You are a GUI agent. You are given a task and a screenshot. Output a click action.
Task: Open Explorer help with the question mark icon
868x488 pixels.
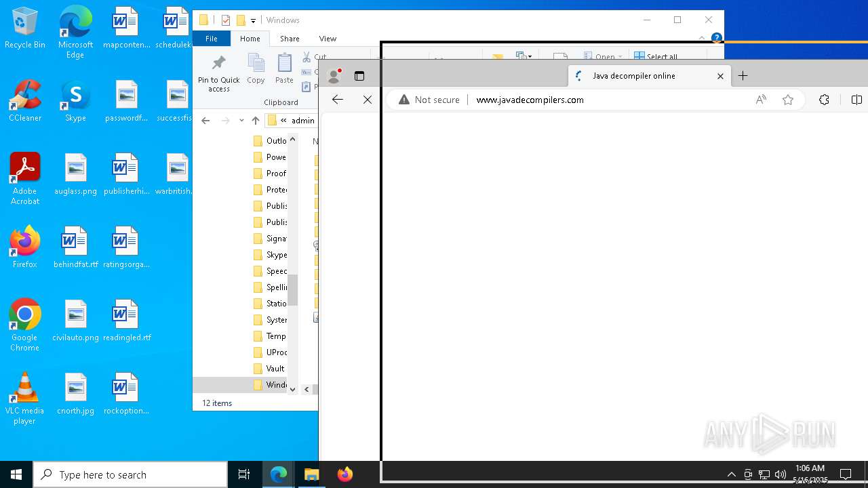click(x=716, y=38)
